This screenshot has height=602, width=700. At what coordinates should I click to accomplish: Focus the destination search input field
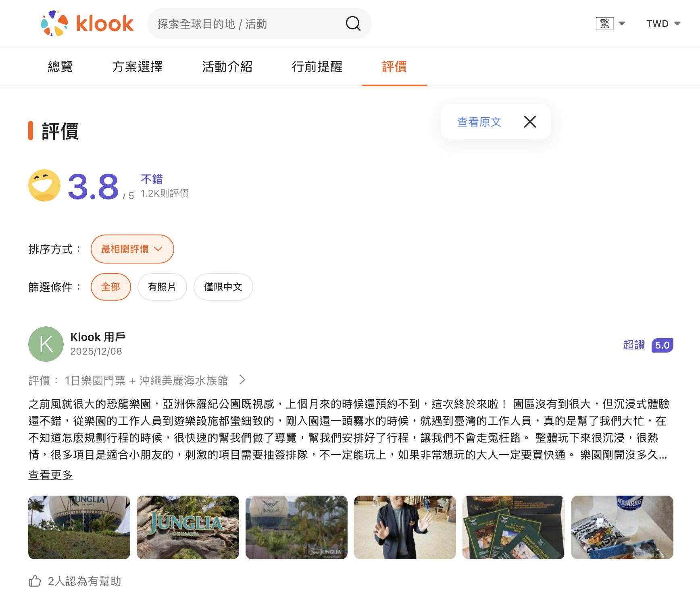246,24
